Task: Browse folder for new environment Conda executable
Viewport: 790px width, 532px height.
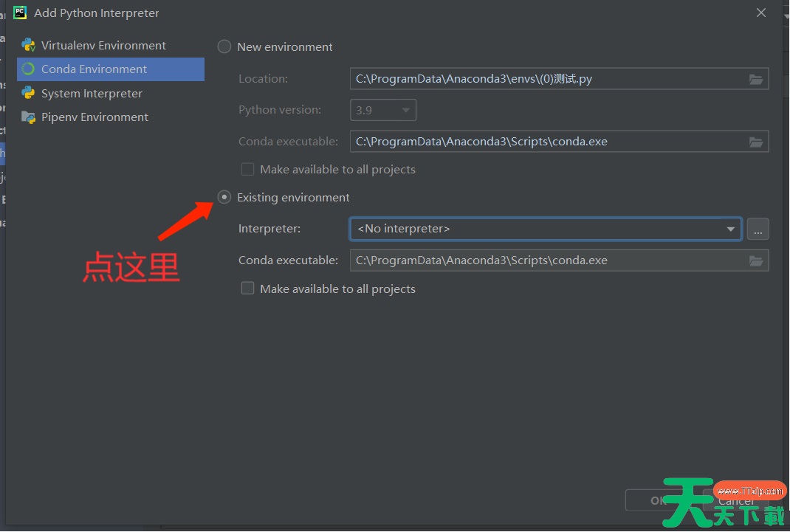Action: [756, 142]
